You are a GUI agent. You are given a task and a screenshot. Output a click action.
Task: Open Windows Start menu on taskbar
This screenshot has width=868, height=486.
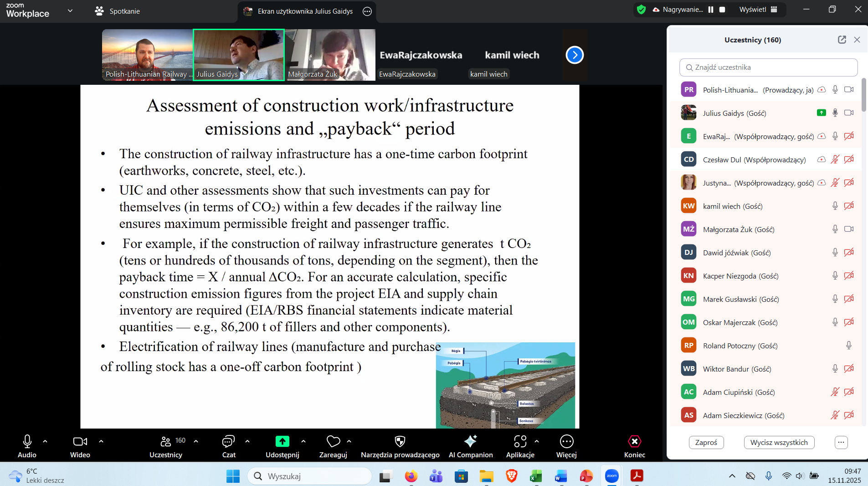coord(233,476)
